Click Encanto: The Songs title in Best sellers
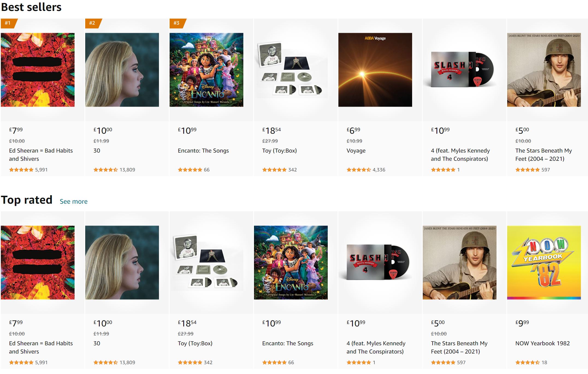This screenshot has width=588, height=374. pos(203,151)
